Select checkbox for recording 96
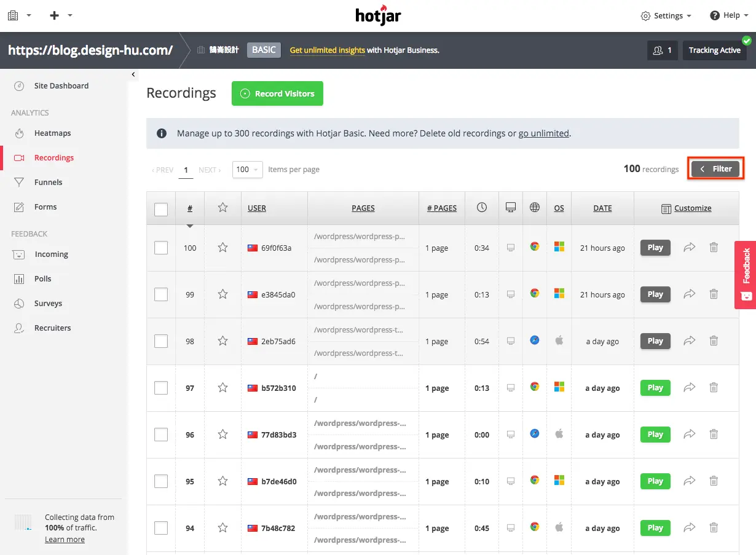This screenshot has width=756, height=555. (x=161, y=435)
